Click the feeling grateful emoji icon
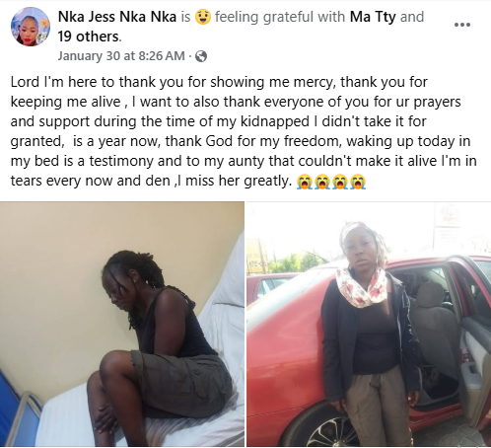 click(x=203, y=17)
